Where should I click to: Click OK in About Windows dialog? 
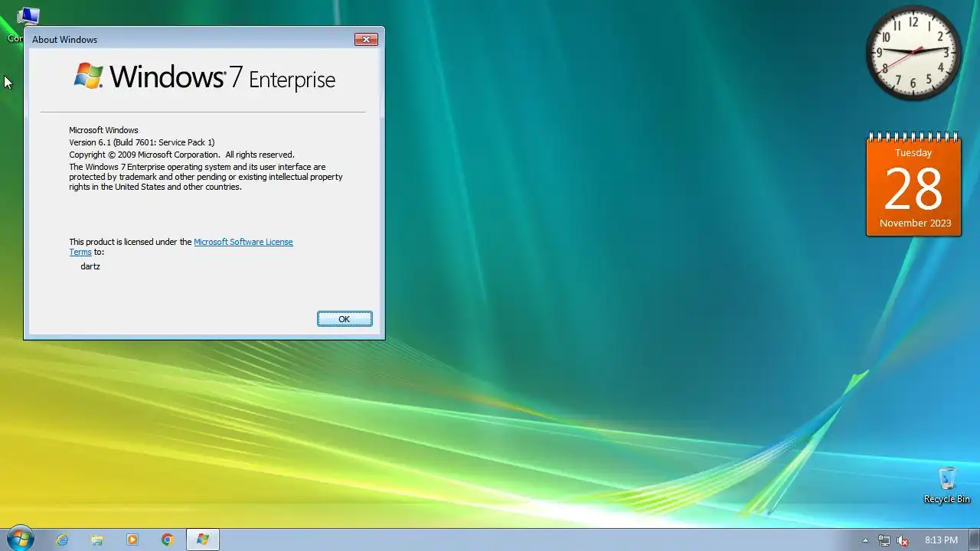click(345, 319)
